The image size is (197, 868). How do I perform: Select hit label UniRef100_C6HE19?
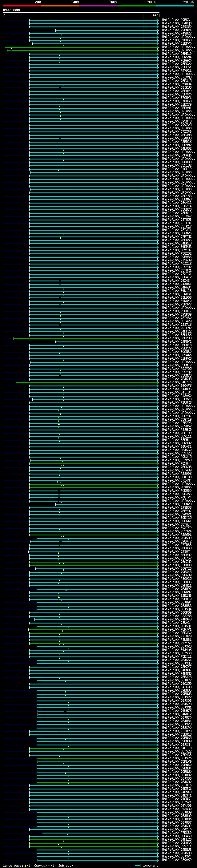click(x=176, y=54)
